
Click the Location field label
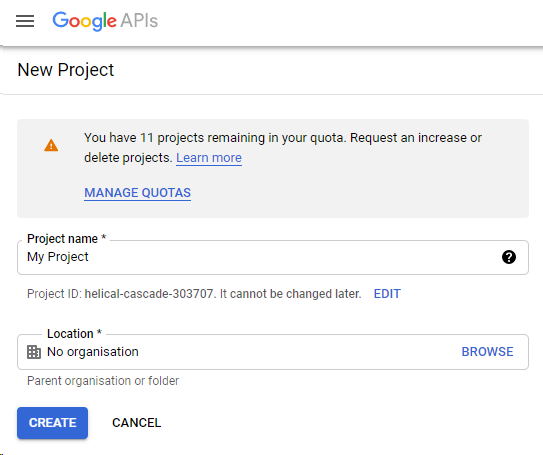coord(74,333)
